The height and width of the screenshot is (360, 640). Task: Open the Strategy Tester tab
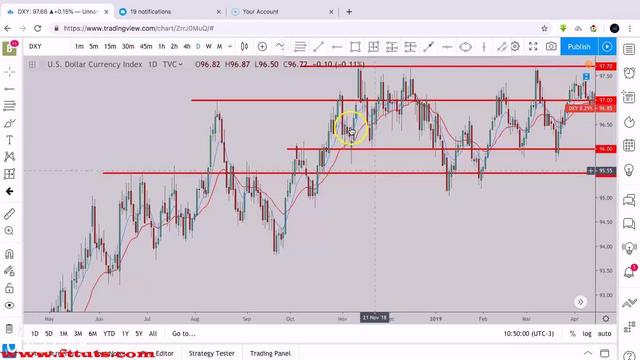[211, 353]
